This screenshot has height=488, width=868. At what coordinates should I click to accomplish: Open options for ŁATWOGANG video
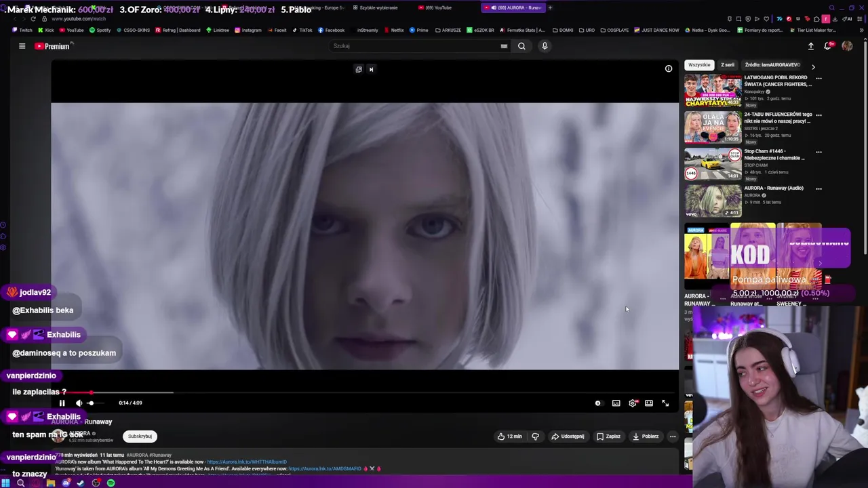pos(818,79)
